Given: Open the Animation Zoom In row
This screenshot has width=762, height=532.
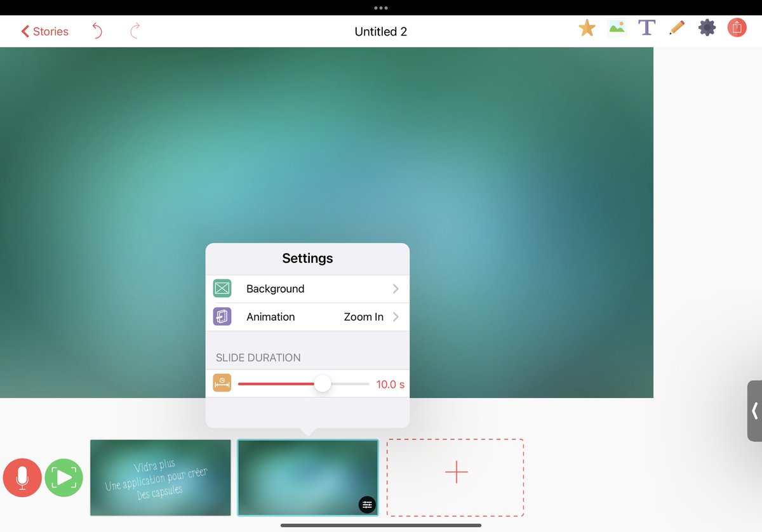Looking at the screenshot, I should [x=307, y=317].
